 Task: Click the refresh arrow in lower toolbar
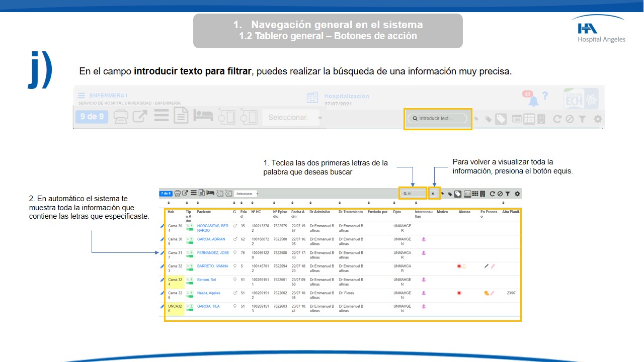(493, 194)
